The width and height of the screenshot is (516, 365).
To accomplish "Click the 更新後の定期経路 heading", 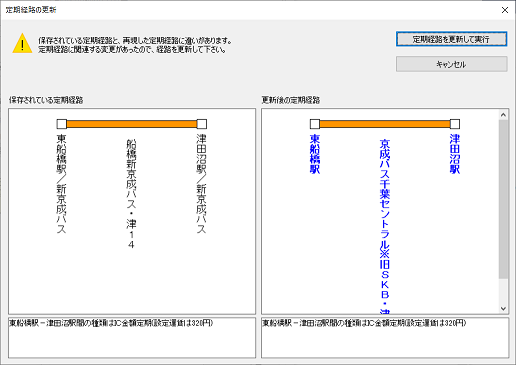I will 291,100.
